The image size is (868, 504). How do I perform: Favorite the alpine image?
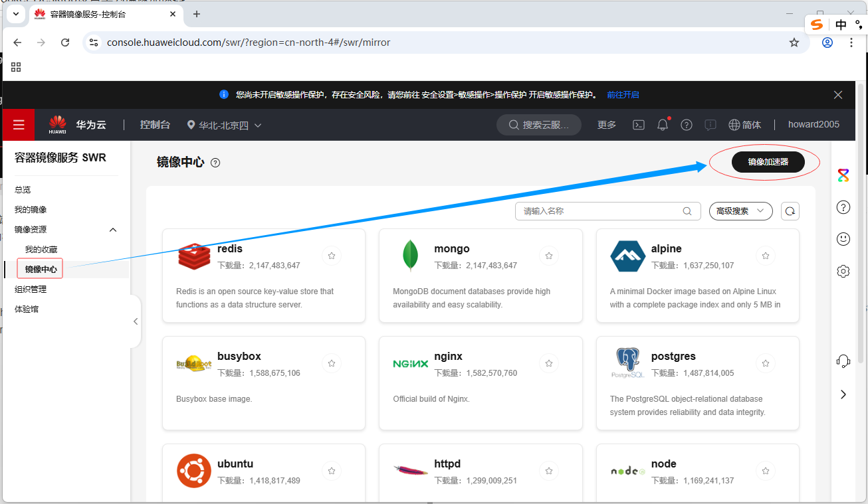766,256
